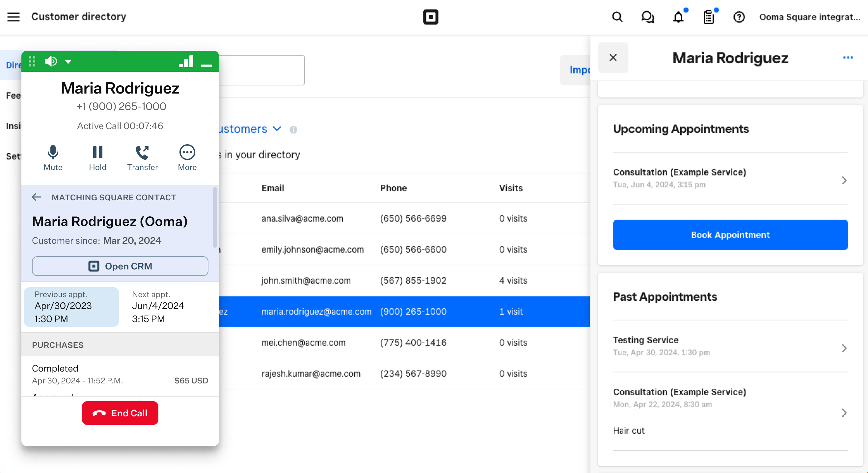Screen dimensions: 868x473
Task: Click the Book Appointment button
Action: point(730,235)
